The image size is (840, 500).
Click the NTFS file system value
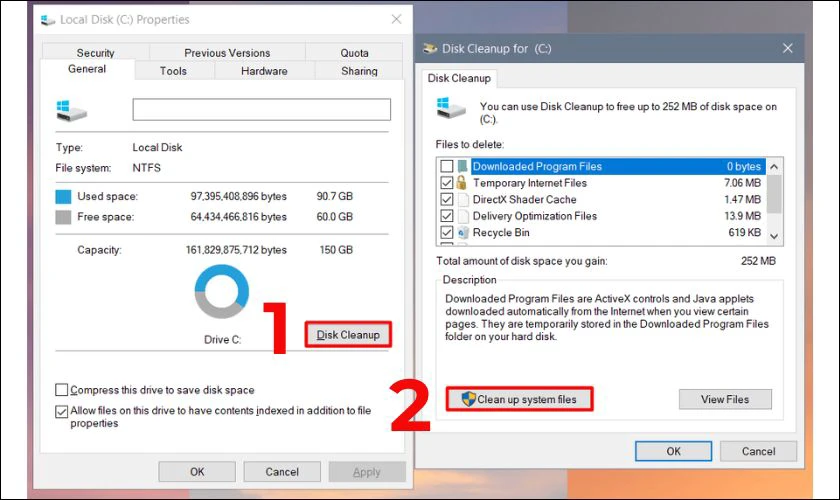[146, 168]
